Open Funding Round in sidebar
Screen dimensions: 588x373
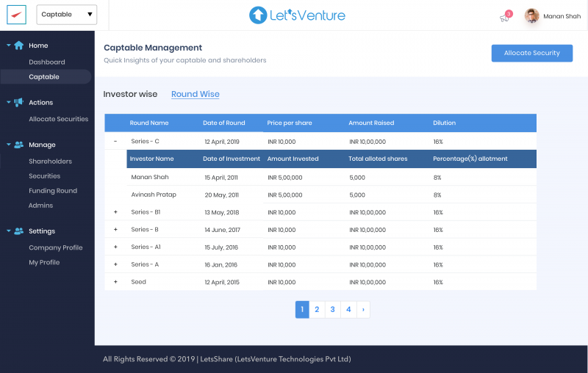[53, 191]
